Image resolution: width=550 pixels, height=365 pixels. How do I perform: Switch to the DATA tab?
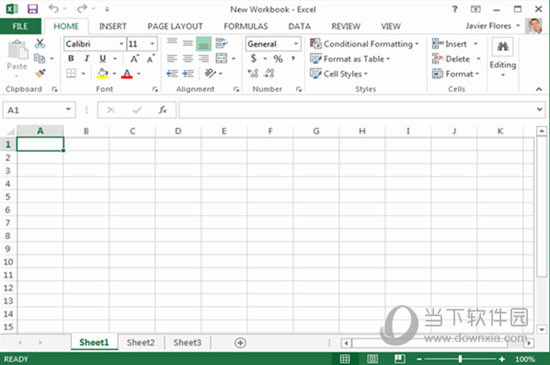(300, 26)
